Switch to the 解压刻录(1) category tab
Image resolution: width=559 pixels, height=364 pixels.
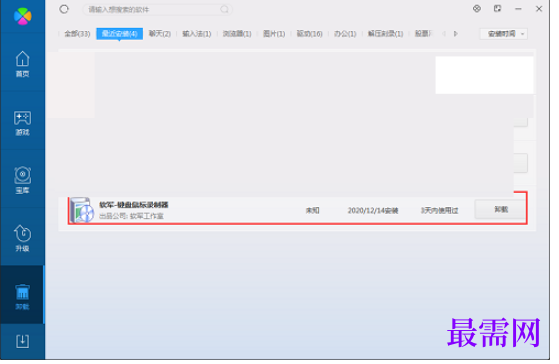tap(385, 34)
